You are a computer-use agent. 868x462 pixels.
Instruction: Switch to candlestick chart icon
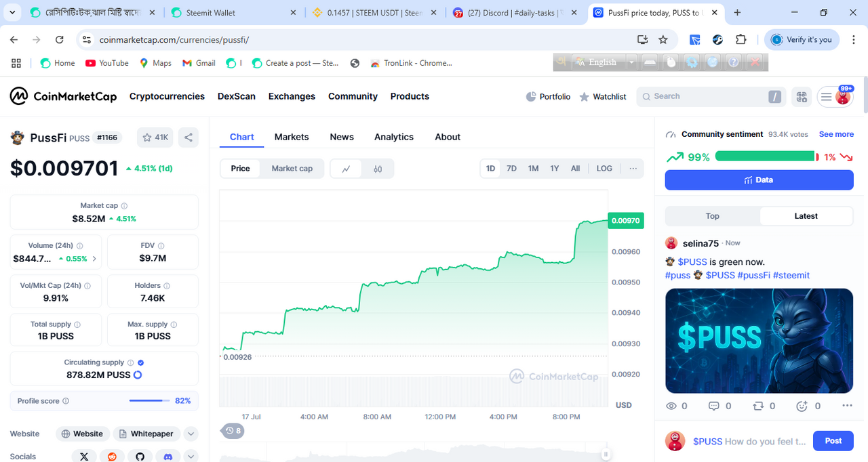[378, 169]
